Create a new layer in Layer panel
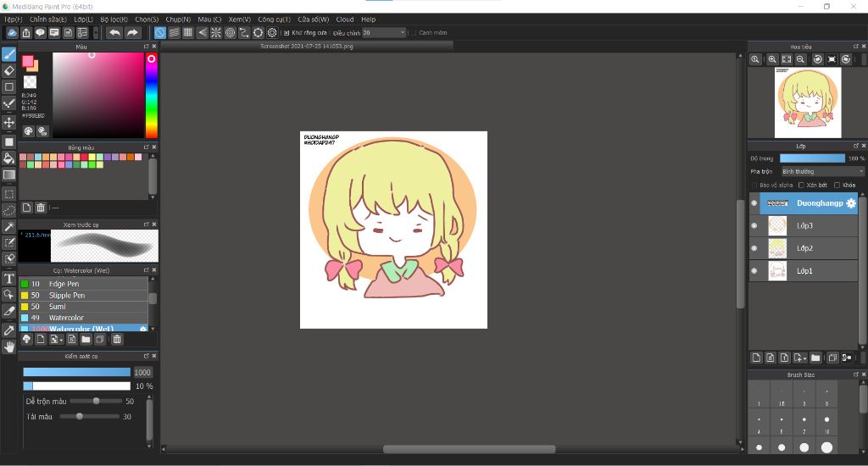Image resolution: width=868 pixels, height=466 pixels. pyautogui.click(x=756, y=358)
